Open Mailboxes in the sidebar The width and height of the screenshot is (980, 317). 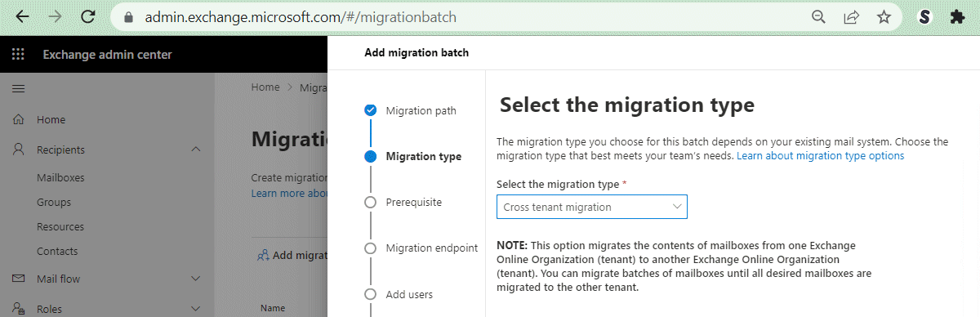(x=60, y=177)
